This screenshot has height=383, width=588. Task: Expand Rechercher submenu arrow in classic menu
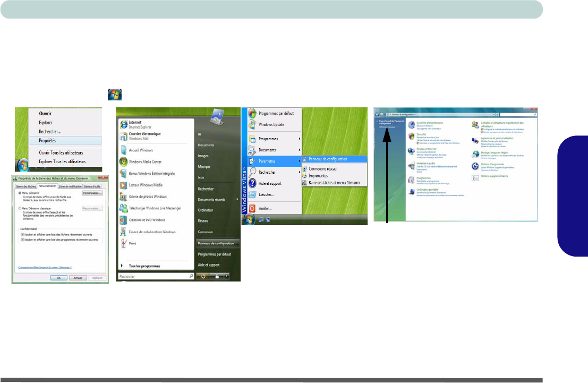tap(299, 172)
